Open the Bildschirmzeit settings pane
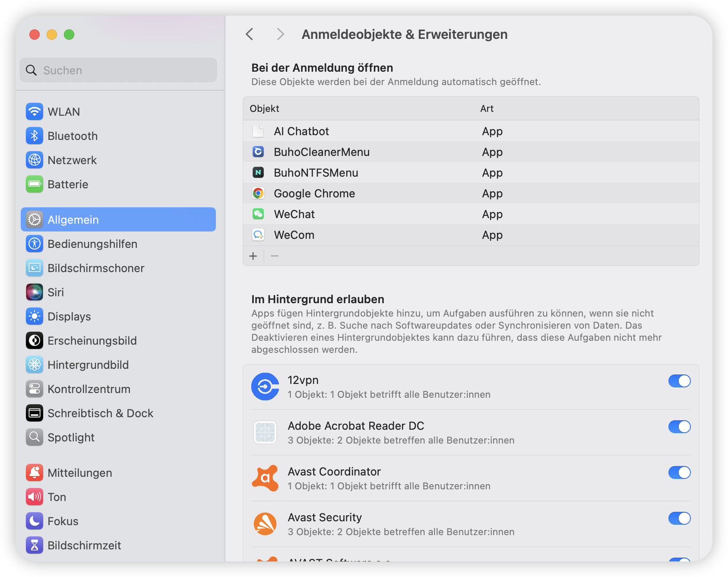 (118, 545)
